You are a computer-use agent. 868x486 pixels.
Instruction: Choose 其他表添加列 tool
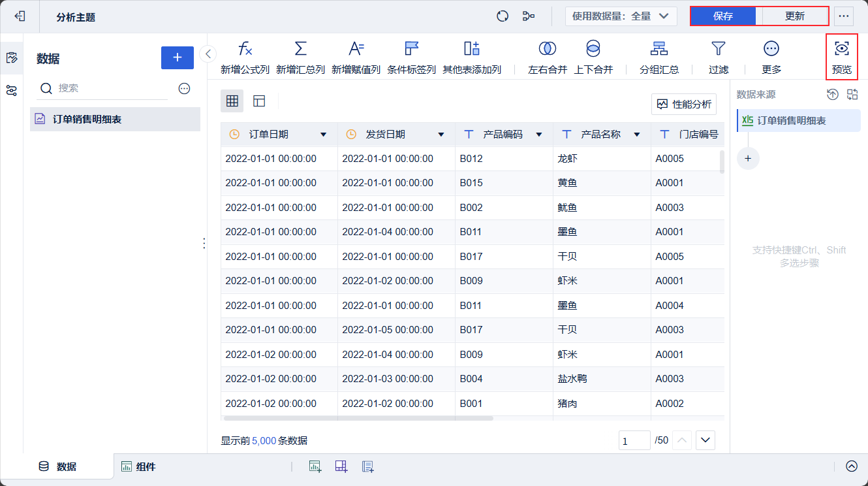pos(472,57)
